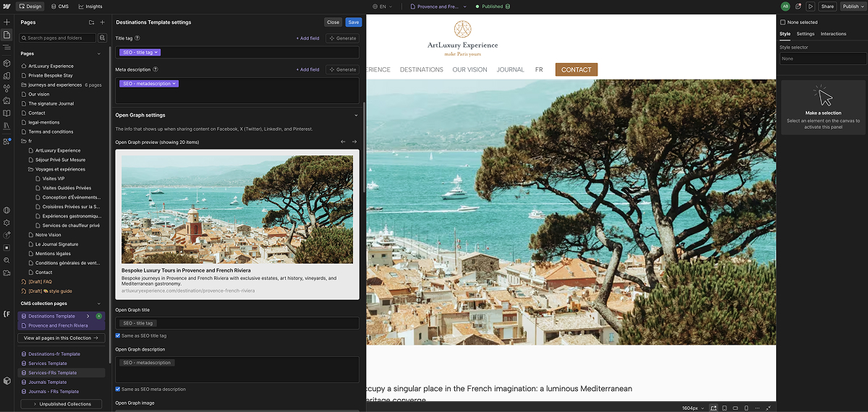Collapse the CMS collection pages section
868x412 pixels.
point(99,304)
